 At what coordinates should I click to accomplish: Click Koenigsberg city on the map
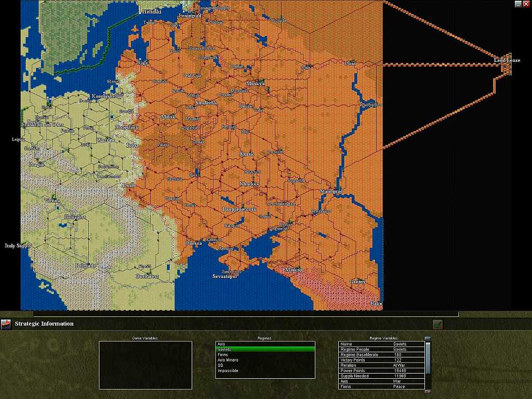(107, 96)
